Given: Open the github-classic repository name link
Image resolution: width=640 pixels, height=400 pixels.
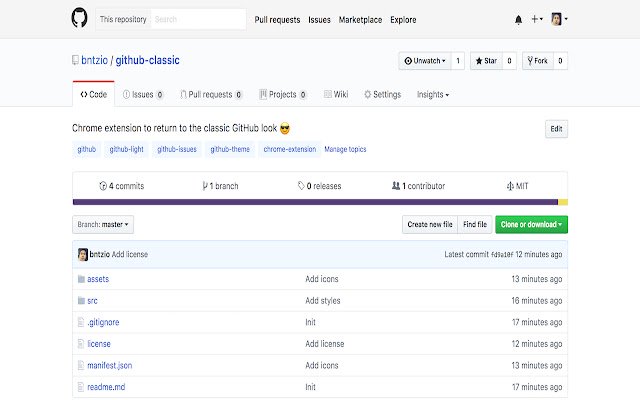Looking at the screenshot, I should pos(147,60).
